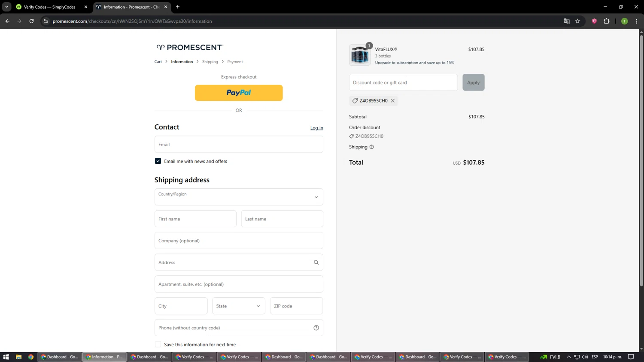Viewport: 644px width, 362px height.
Task: Open the Extensions puzzle icon
Action: (607, 21)
